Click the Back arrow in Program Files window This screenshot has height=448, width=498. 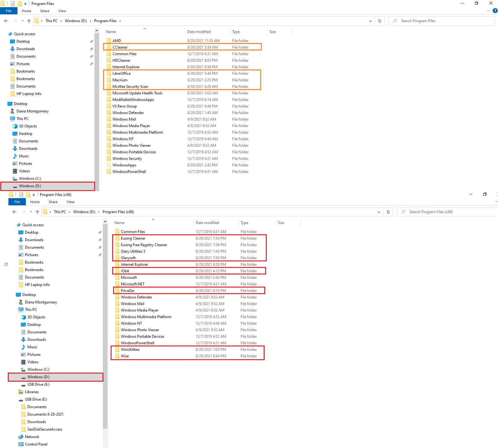point(6,21)
